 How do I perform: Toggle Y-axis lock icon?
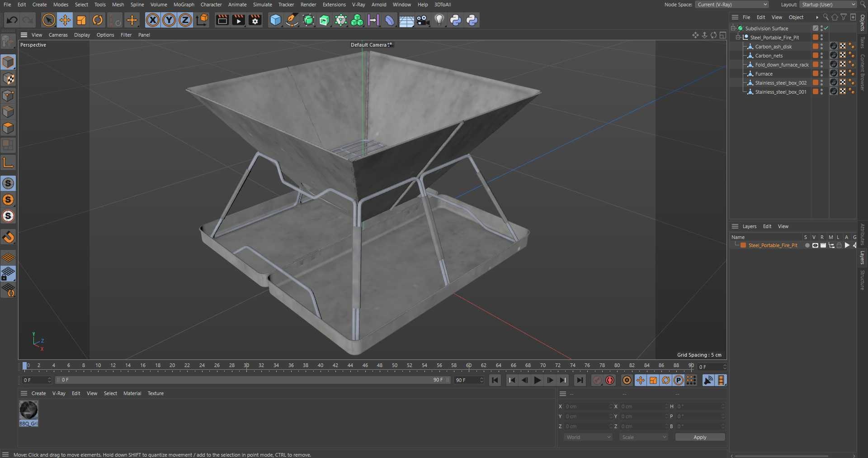tap(169, 20)
